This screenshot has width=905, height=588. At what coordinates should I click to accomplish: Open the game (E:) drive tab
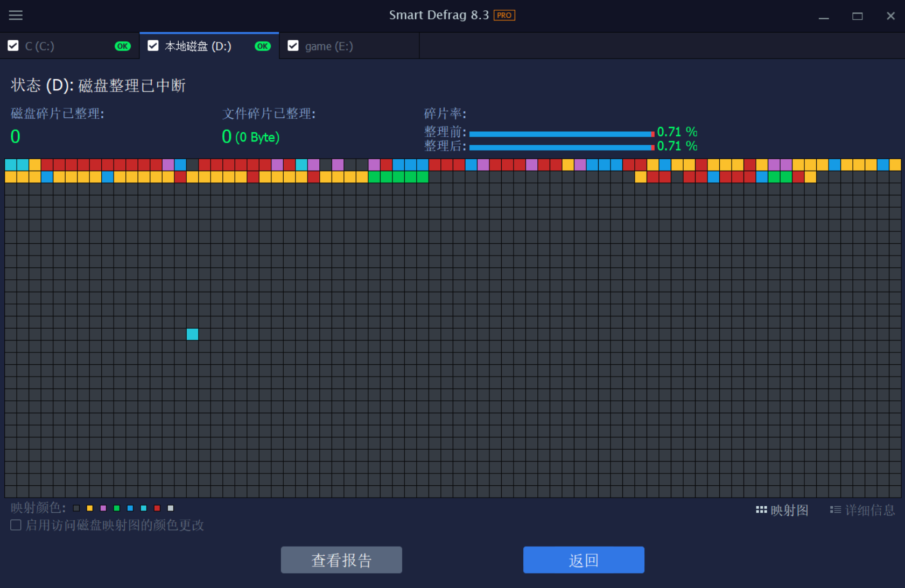coord(349,46)
